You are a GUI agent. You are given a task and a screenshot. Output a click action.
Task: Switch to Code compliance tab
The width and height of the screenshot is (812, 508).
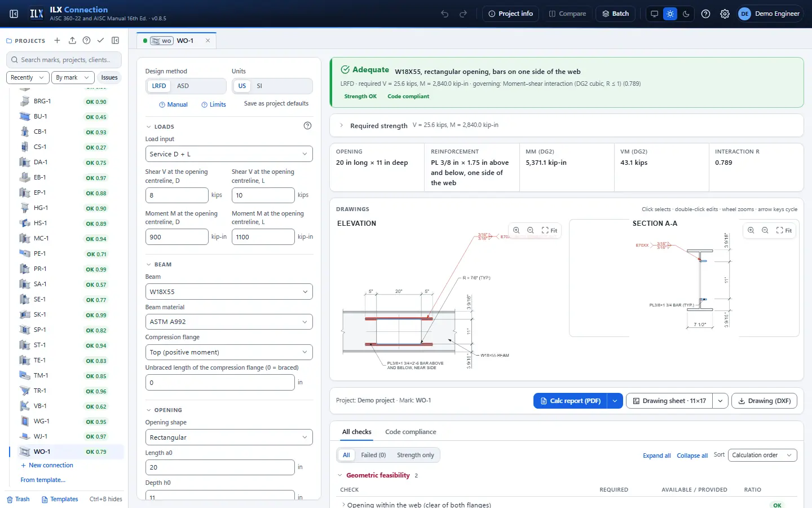pyautogui.click(x=411, y=432)
